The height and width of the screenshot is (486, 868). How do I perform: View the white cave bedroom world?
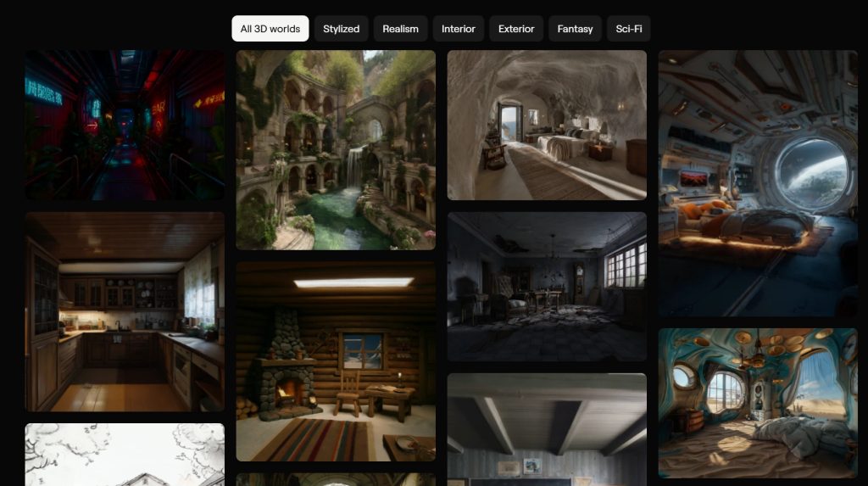pos(547,125)
